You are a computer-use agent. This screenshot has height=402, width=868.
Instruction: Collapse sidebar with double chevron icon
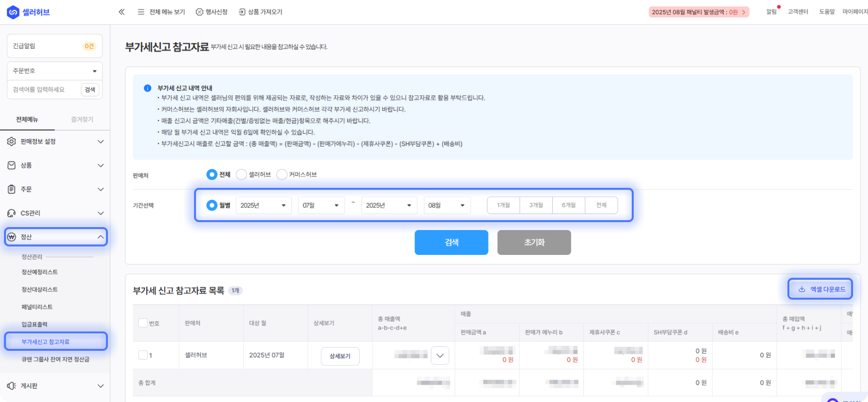click(121, 12)
